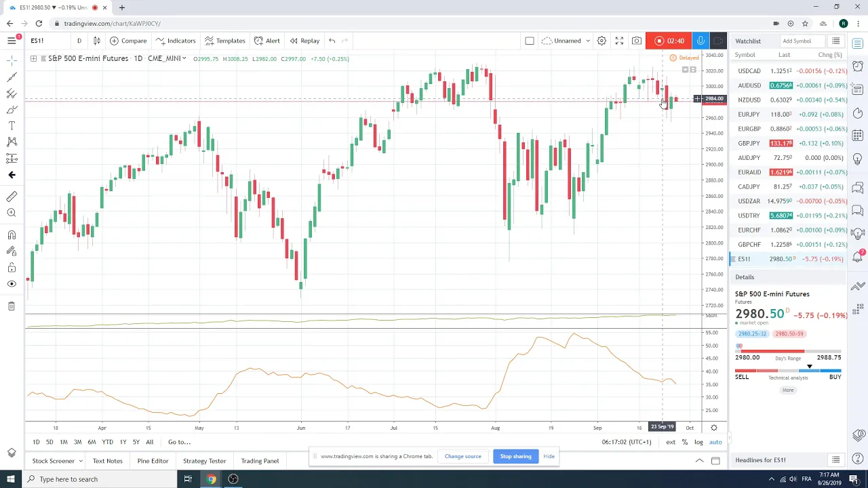Set YTD time range
Viewport: 868px width, 488px height.
107,443
